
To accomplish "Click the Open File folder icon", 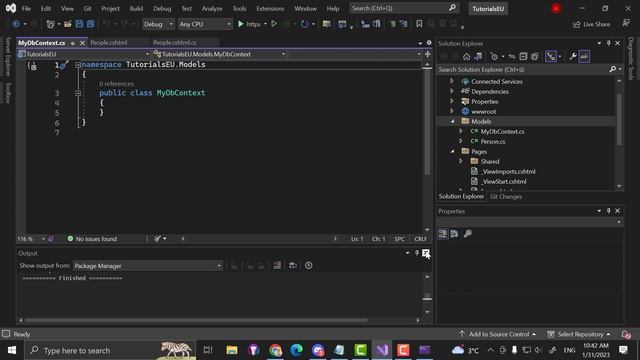I will click(x=68, y=24).
